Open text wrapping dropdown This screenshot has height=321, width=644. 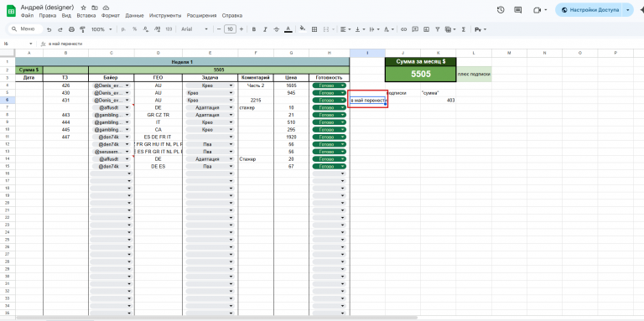click(374, 29)
